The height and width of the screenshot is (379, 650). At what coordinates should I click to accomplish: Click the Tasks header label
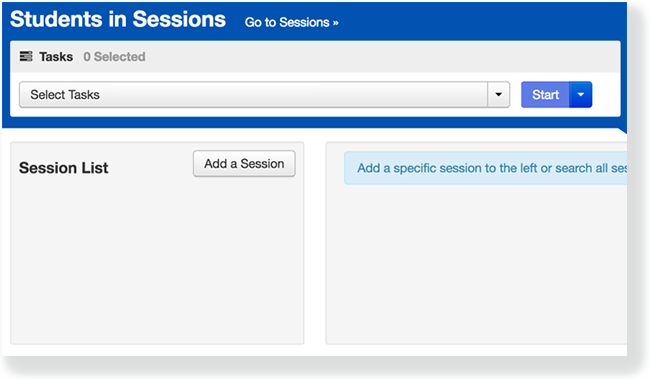[x=56, y=56]
